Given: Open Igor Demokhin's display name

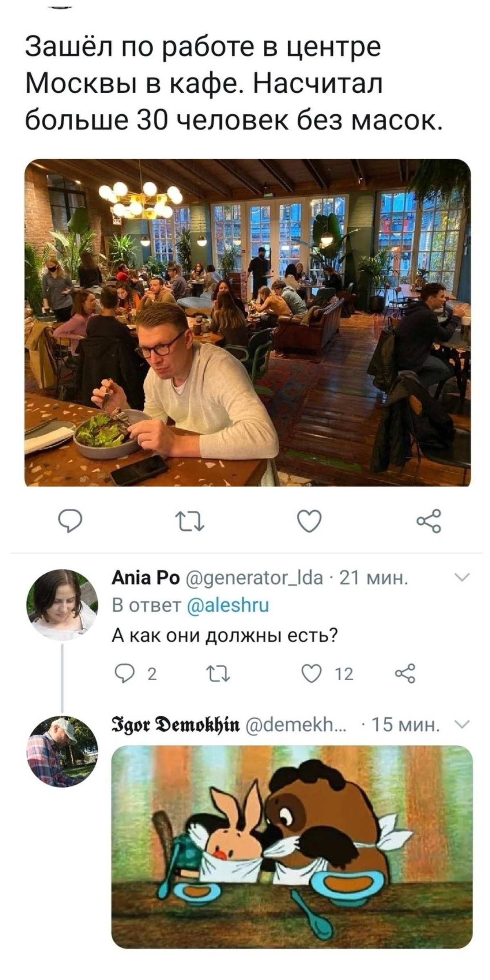Looking at the screenshot, I should tap(175, 726).
